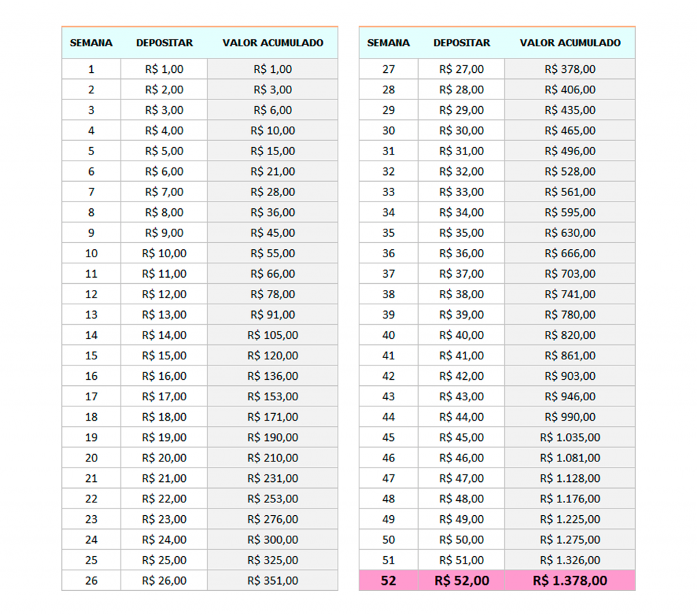Click the highlighted total R$ 1.378,00
The height and width of the screenshot is (616, 697).
[x=570, y=581]
